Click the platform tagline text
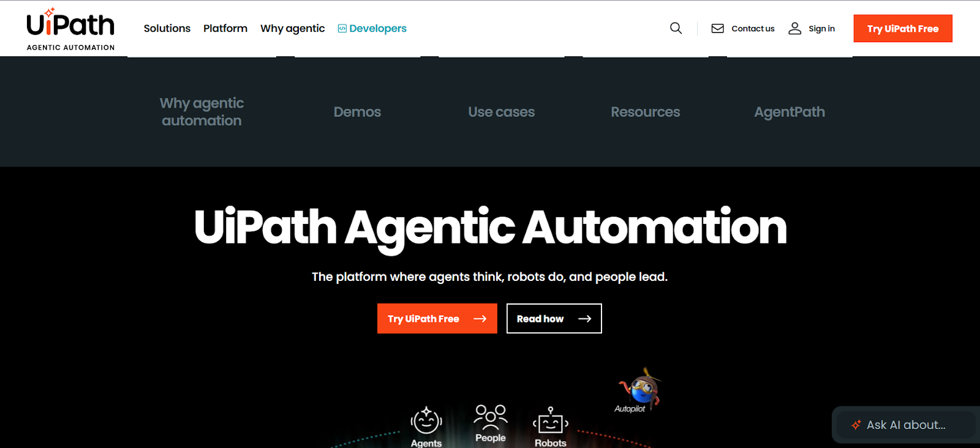Image resolution: width=980 pixels, height=448 pixels. (490, 277)
